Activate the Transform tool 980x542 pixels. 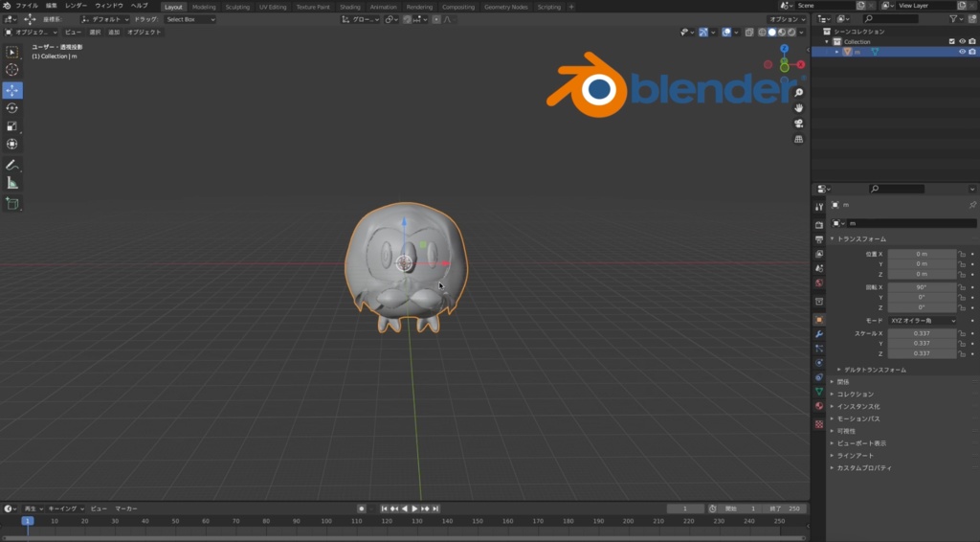pyautogui.click(x=11, y=145)
